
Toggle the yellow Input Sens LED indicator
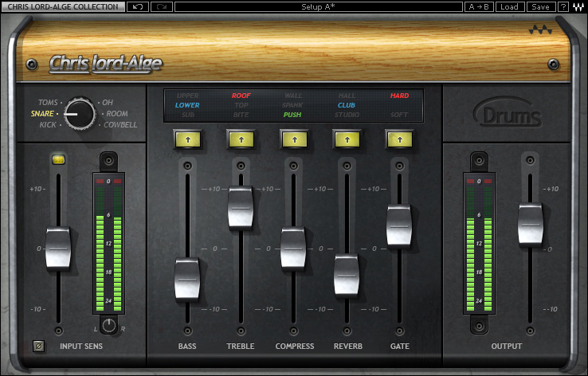point(58,159)
